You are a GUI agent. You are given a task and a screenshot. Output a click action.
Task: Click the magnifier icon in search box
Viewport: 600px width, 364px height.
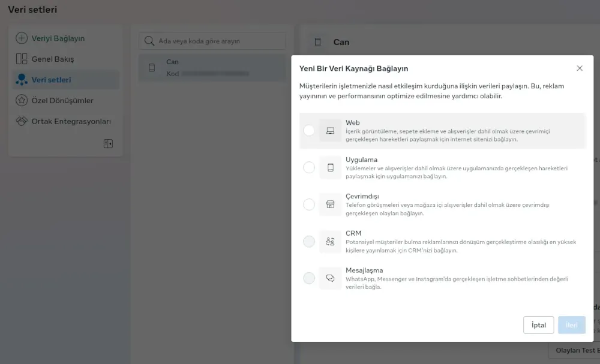(149, 41)
